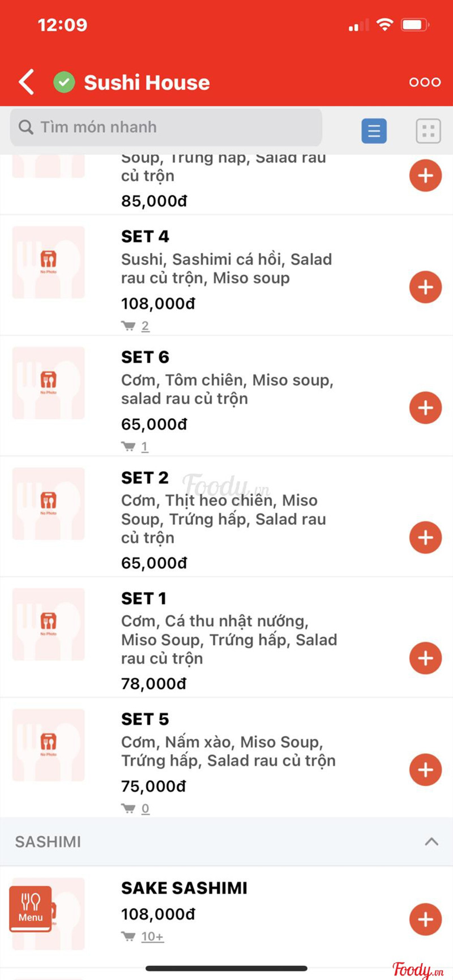Add SET 2 to cart

[425, 537]
